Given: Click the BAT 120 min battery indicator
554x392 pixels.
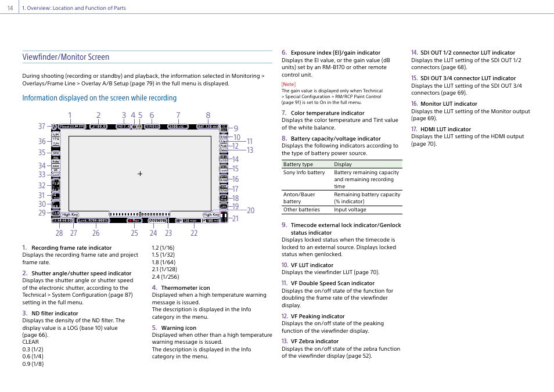Looking at the screenshot, I should tap(208, 127).
